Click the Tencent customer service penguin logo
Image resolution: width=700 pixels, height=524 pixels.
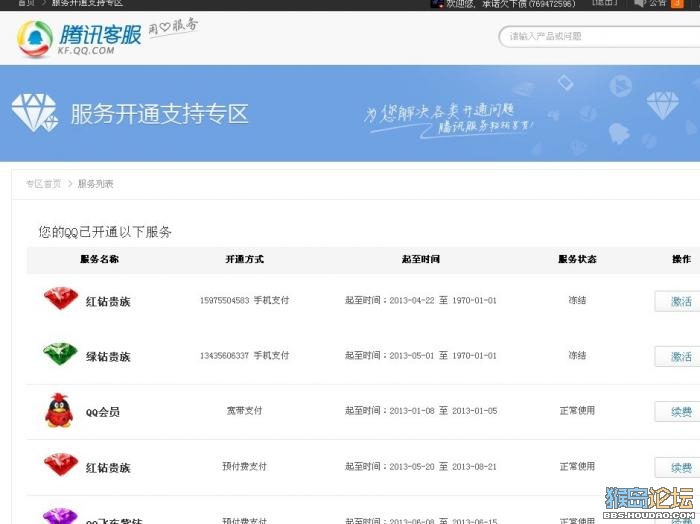[x=35, y=39]
